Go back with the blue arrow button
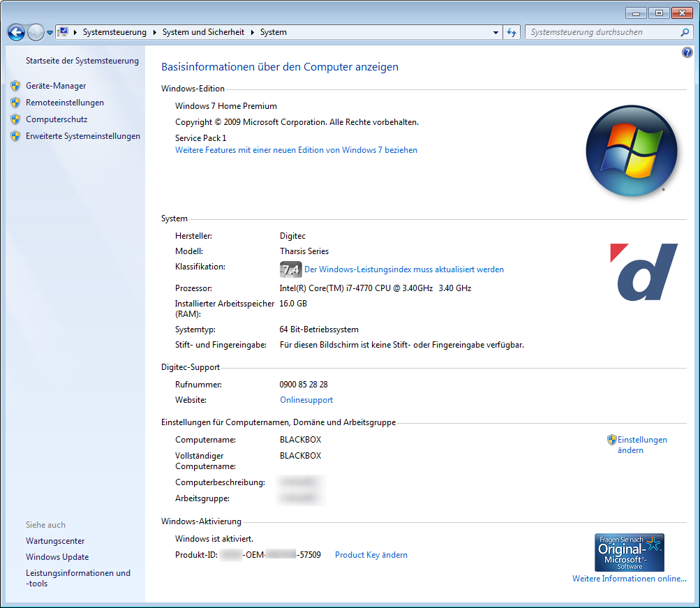Viewport: 700px width, 608px height. 17,32
